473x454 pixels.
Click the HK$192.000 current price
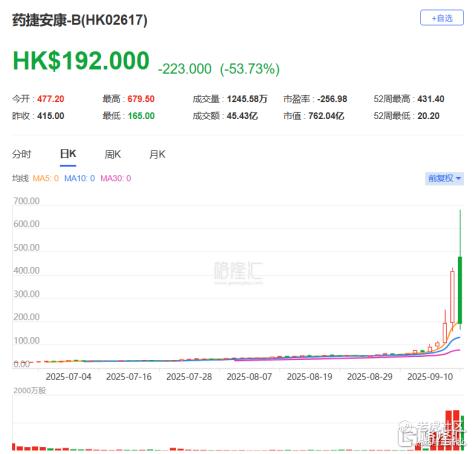[x=81, y=61]
